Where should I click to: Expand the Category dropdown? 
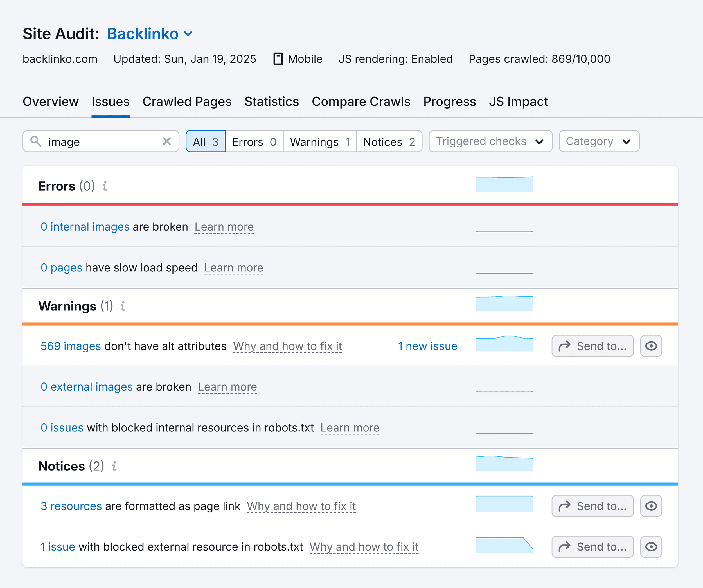click(599, 141)
